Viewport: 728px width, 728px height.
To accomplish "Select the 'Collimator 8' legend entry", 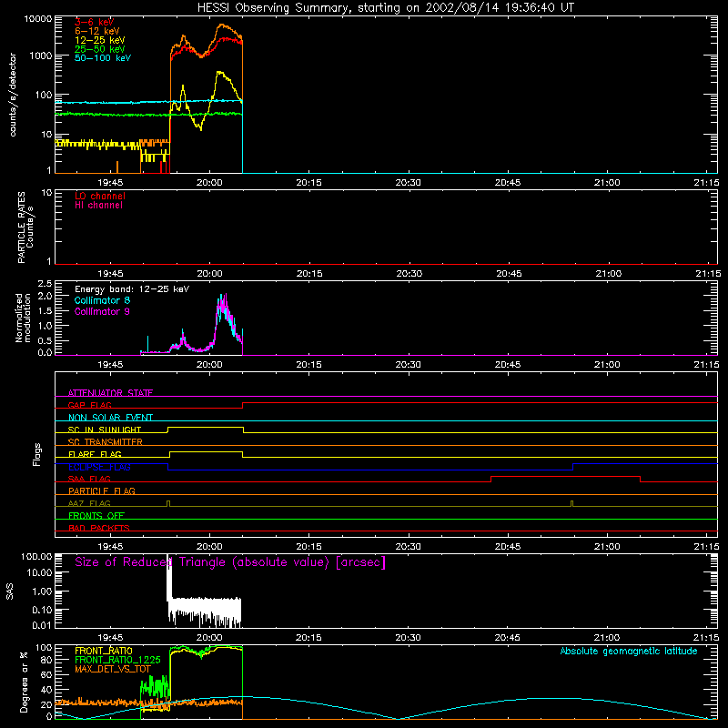I will point(102,300).
